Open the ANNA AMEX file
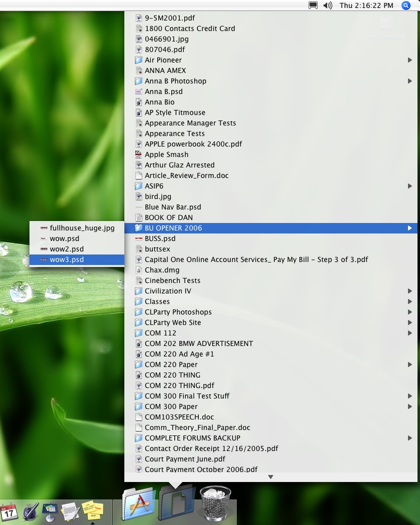Viewport: 420px width, 525px height. pyautogui.click(x=271, y=70)
